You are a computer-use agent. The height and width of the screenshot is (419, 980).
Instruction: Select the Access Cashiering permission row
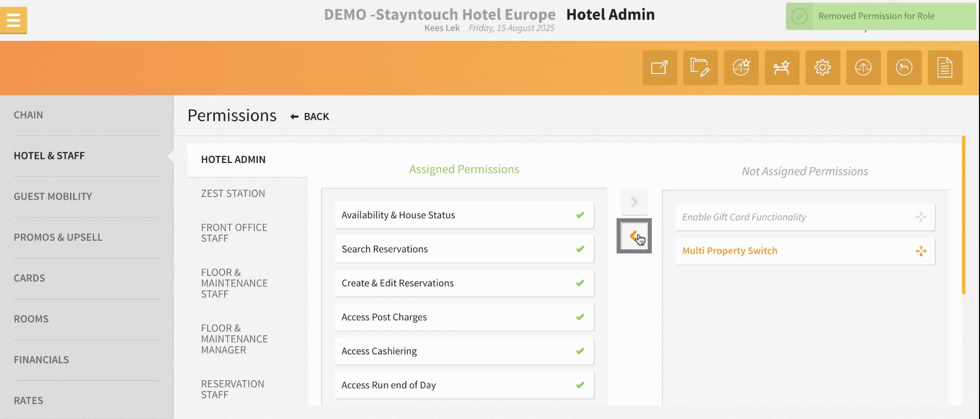pos(464,351)
